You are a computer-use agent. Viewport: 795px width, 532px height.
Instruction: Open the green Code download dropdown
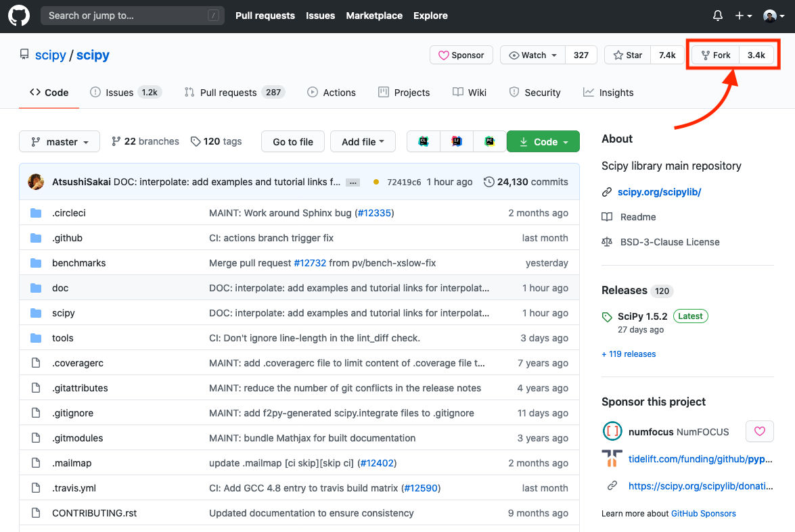pos(543,142)
